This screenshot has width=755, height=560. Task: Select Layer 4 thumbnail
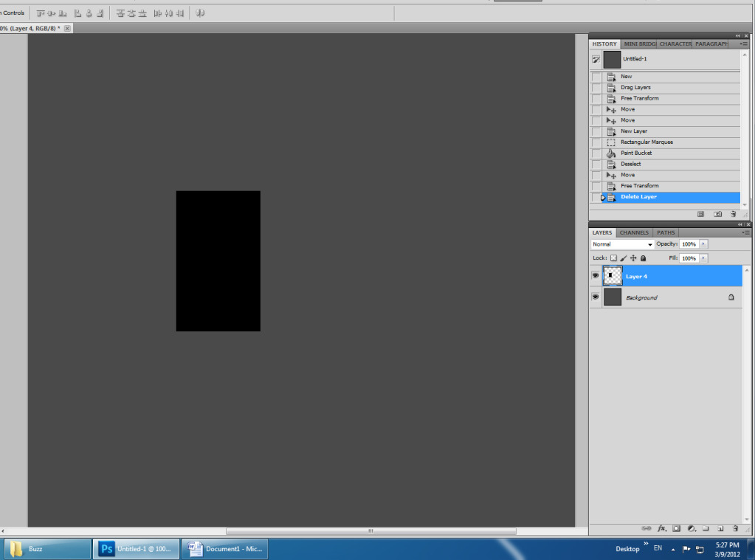click(613, 276)
